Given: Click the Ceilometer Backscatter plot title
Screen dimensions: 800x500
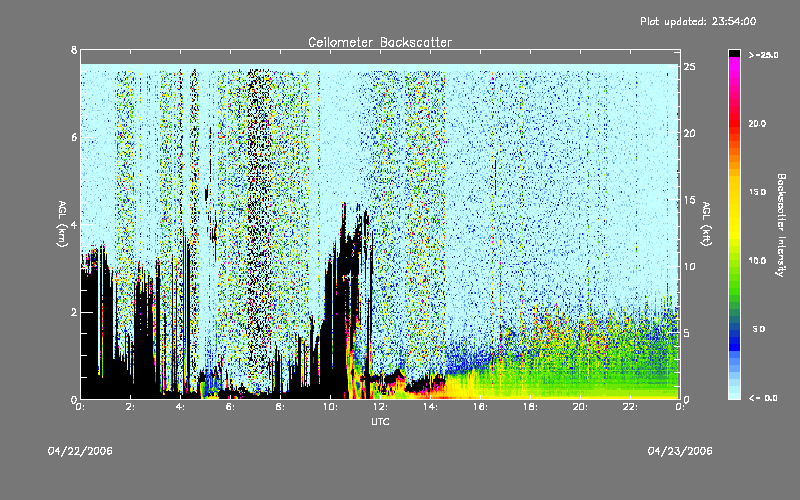Looking at the screenshot, I should point(380,42).
